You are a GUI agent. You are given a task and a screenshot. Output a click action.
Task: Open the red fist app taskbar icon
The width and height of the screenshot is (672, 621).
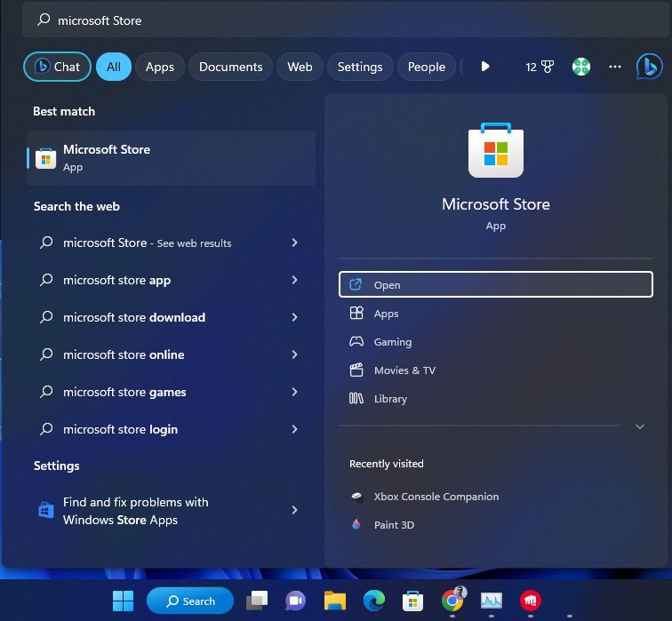[x=530, y=601]
